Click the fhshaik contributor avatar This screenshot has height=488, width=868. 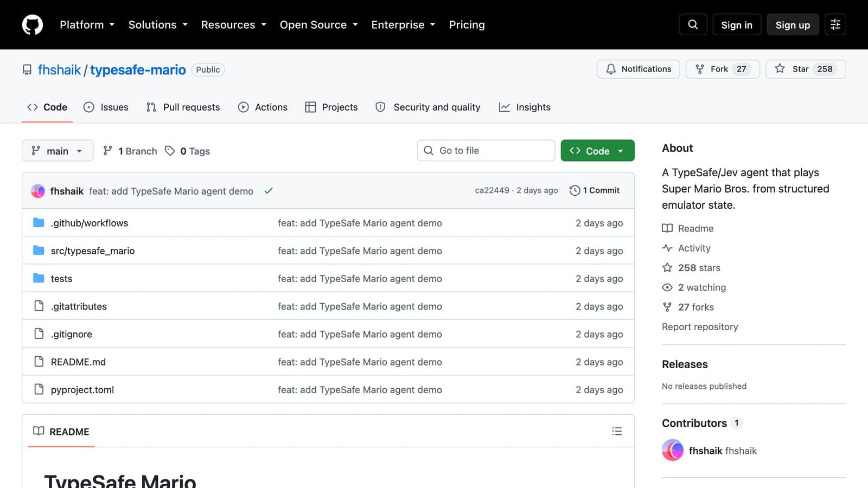click(x=673, y=450)
